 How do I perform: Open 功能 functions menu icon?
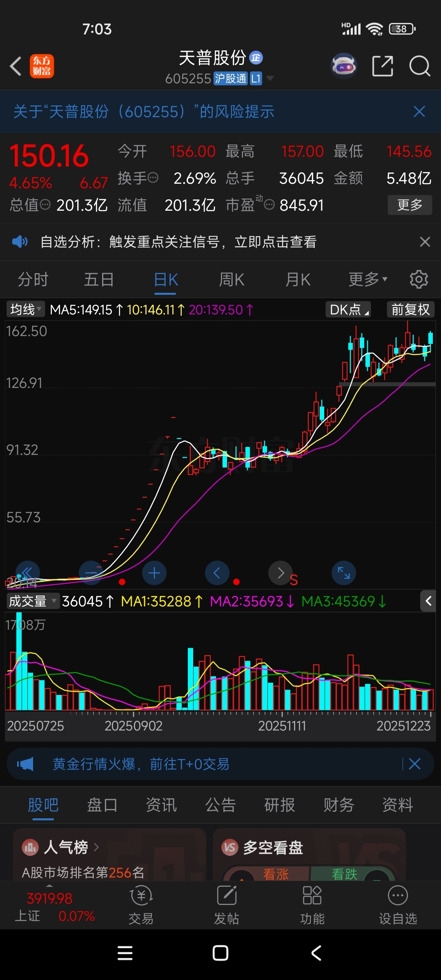(312, 904)
